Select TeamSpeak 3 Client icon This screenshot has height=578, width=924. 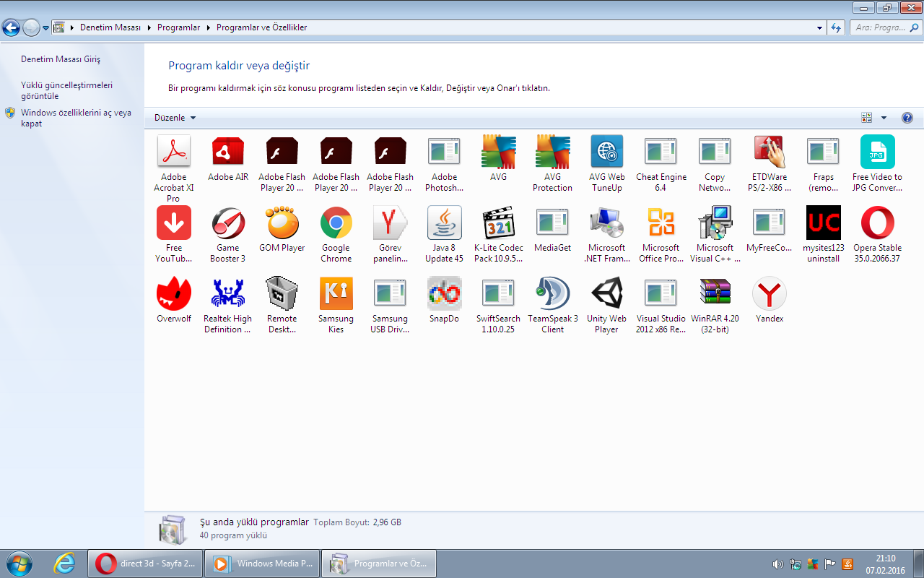[553, 293]
